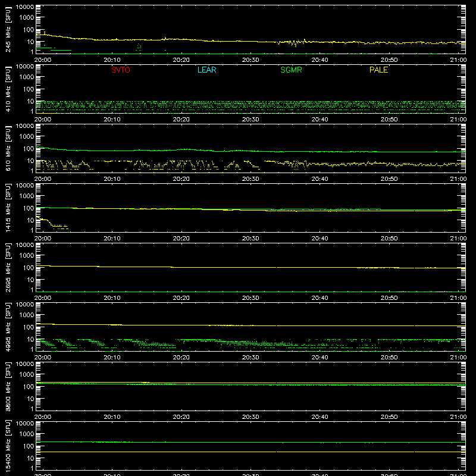Select the 610 MHz [SFU] axis label

pos(8,149)
